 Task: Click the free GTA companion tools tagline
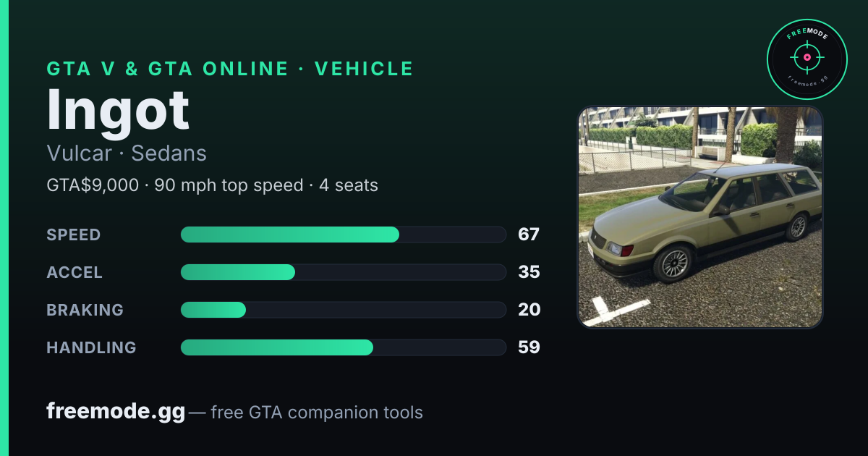point(317,413)
